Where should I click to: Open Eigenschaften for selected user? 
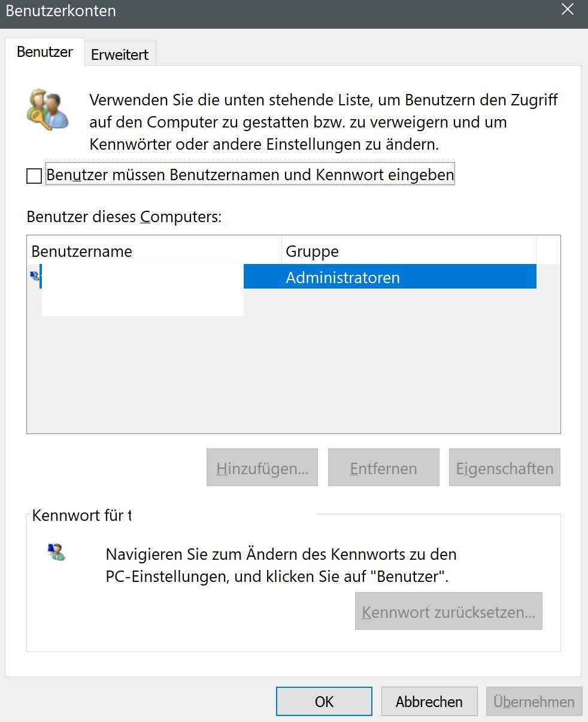tap(505, 468)
